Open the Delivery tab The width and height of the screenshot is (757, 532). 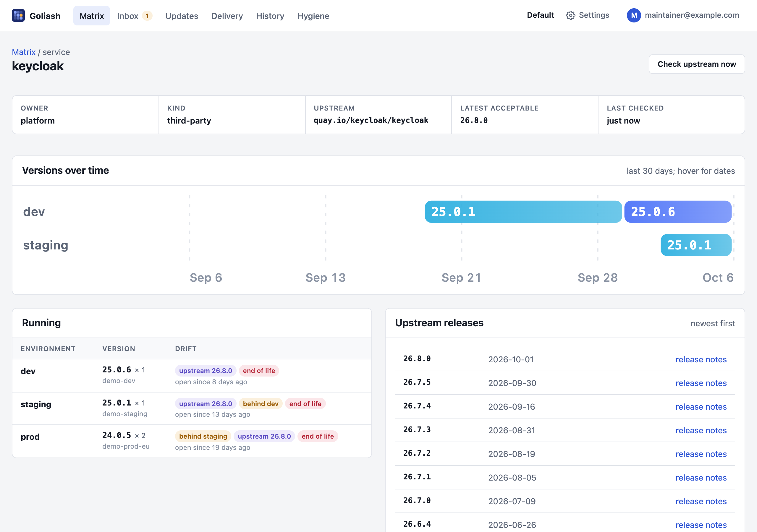[x=227, y=16]
